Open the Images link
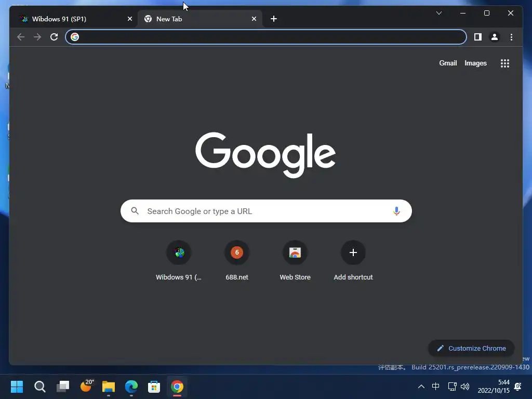 (x=475, y=63)
